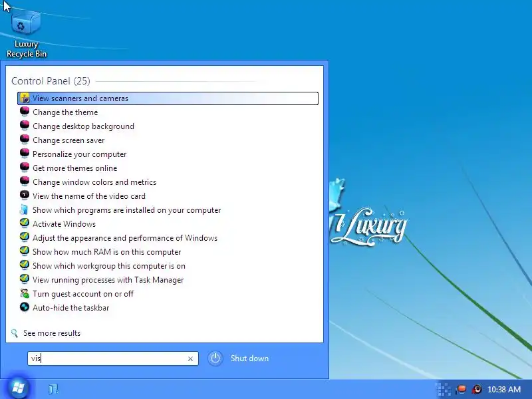This screenshot has width=532, height=399.
Task: Click the Shut down power icon
Action: tap(215, 358)
